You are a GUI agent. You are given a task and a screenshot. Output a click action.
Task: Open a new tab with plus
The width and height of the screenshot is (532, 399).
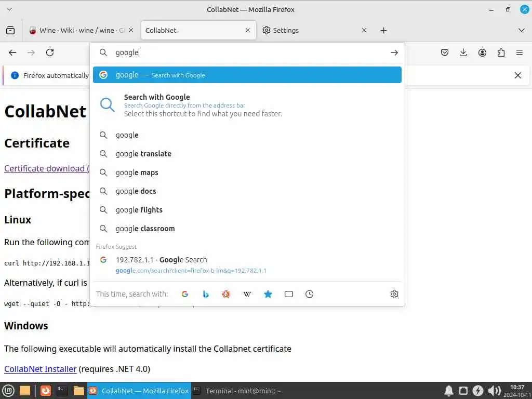tap(383, 31)
